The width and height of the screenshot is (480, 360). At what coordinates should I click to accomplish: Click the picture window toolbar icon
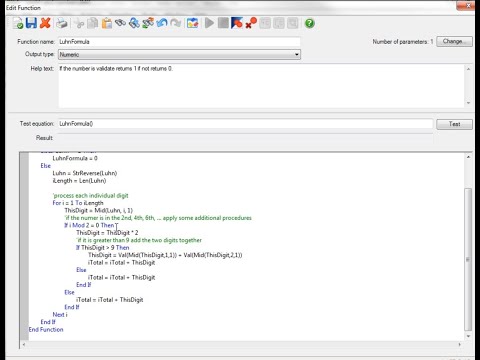[x=192, y=23]
